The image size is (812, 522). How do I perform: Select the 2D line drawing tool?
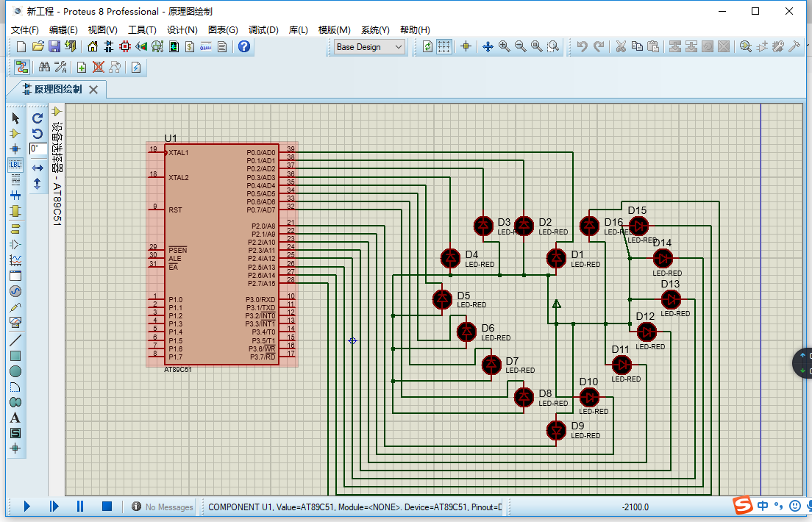coord(15,340)
